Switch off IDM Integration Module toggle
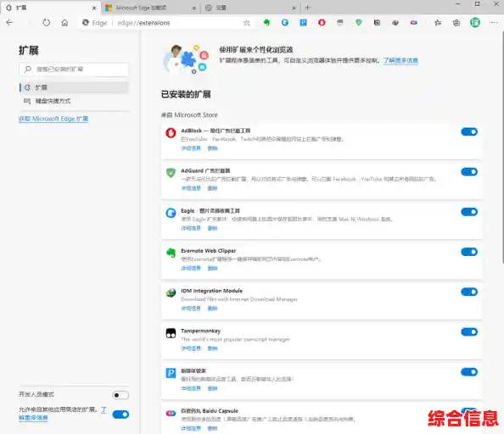The height and width of the screenshot is (434, 504). 469,292
